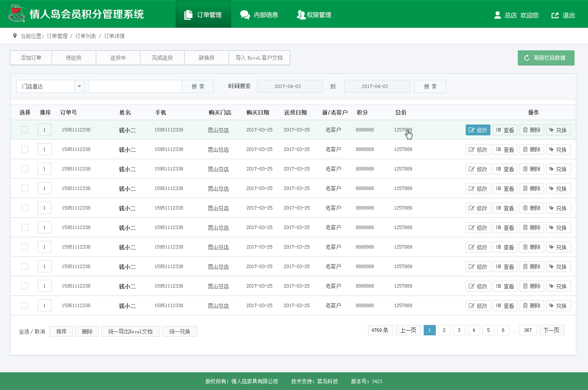Image resolution: width=588 pixels, height=390 pixels.
Task: Click 查看 in the third table row
Action: coord(505,169)
